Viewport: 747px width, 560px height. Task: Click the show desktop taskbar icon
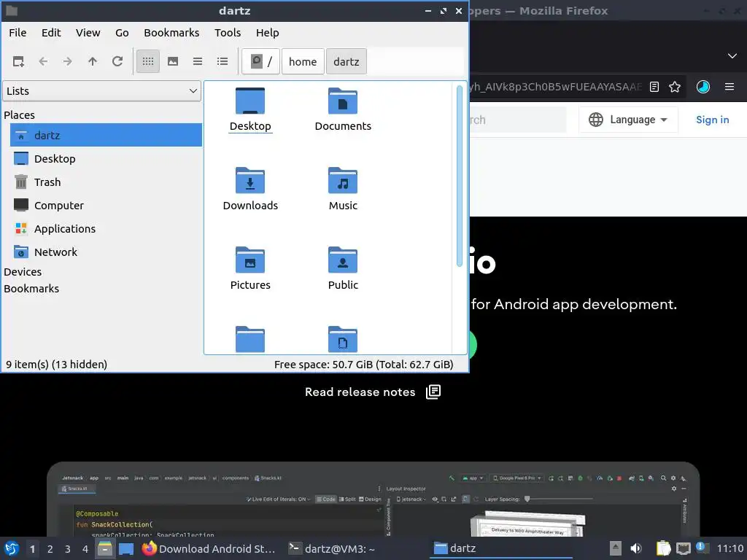[x=126, y=548]
